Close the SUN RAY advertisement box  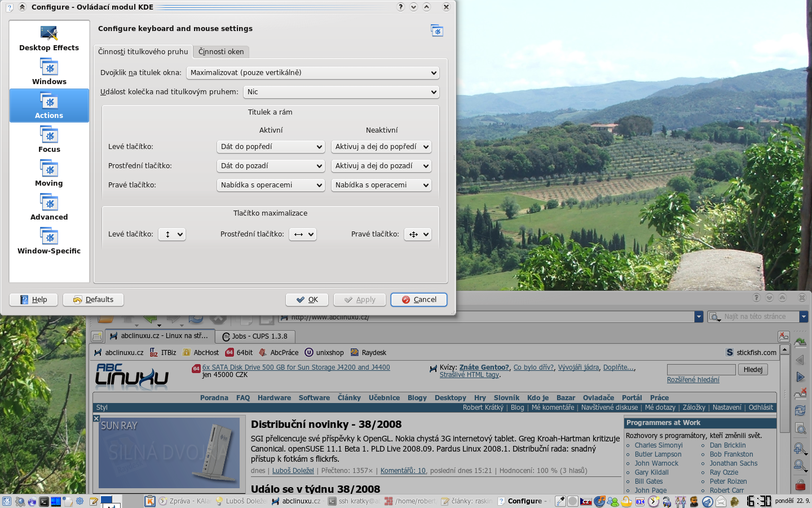coord(96,419)
